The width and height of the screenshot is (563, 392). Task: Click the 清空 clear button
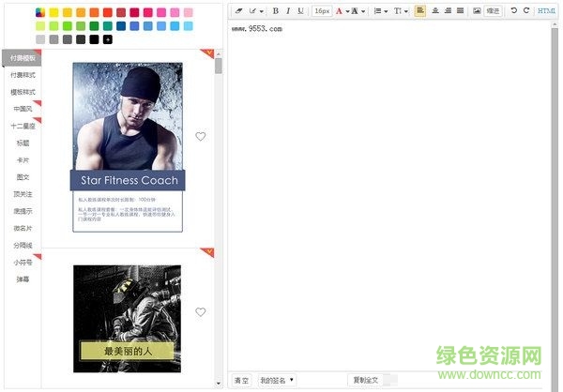tap(241, 380)
